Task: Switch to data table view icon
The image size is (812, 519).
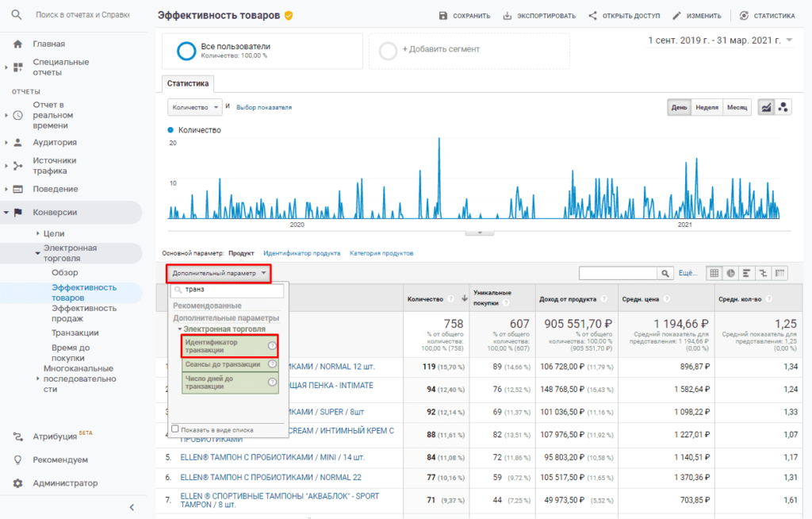Action: click(x=714, y=273)
